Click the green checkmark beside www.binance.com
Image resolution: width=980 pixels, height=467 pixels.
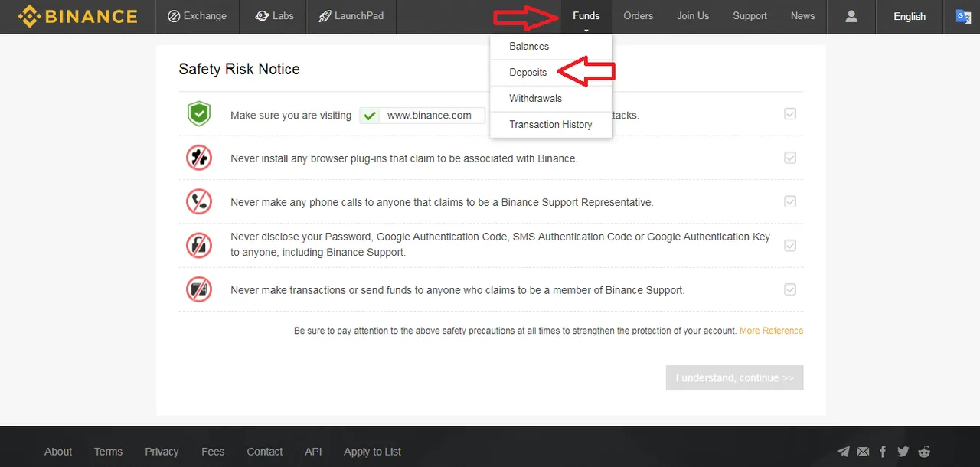point(370,116)
